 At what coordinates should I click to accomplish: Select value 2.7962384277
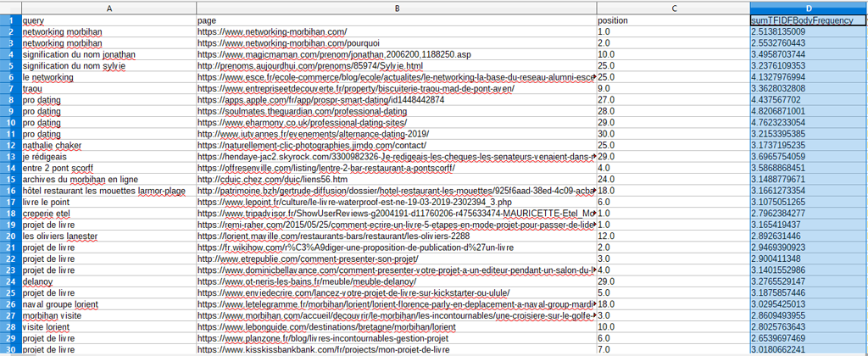coord(809,214)
